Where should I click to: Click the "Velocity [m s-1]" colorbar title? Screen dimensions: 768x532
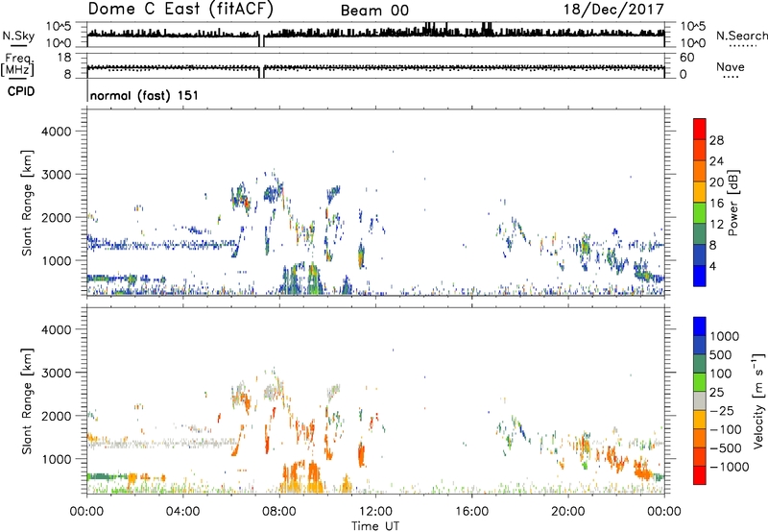(759, 401)
